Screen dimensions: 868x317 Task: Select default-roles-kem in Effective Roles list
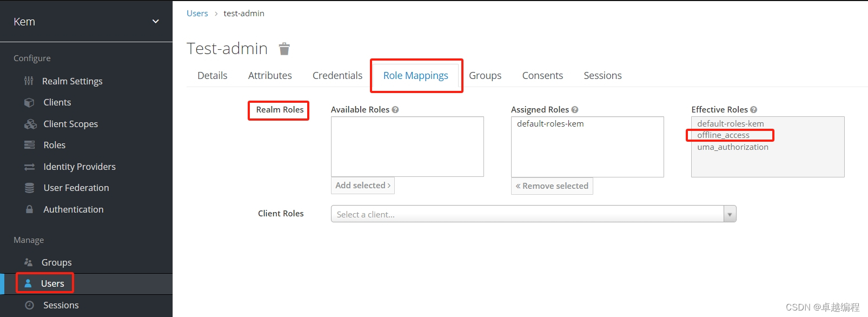pos(731,124)
